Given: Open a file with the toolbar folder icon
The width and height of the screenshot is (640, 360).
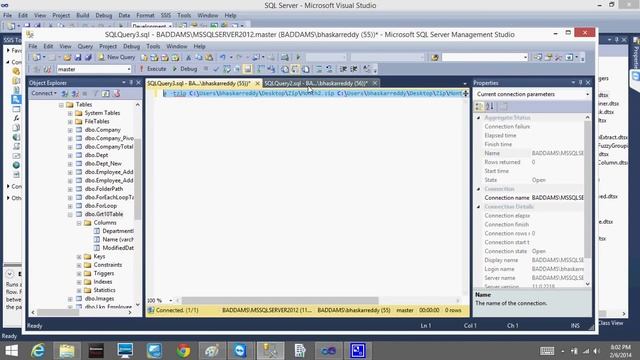Looking at the screenshot, I should click(x=67, y=58).
